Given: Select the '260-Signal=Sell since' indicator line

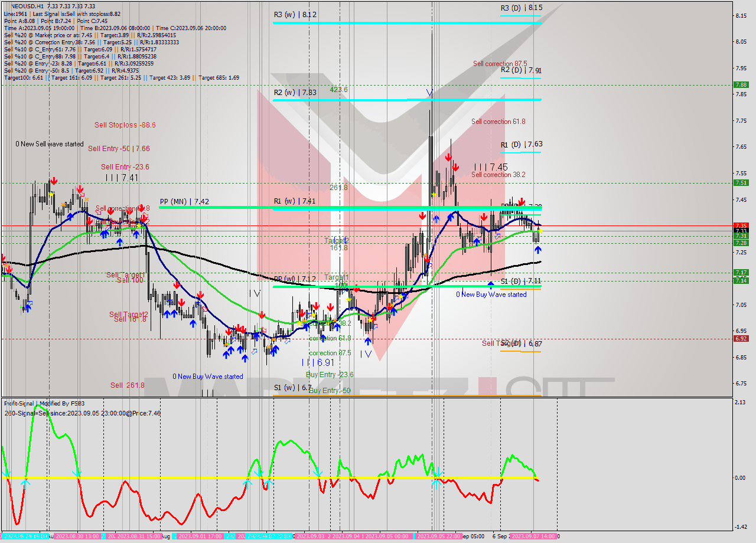Looking at the screenshot, I should tap(82, 413).
